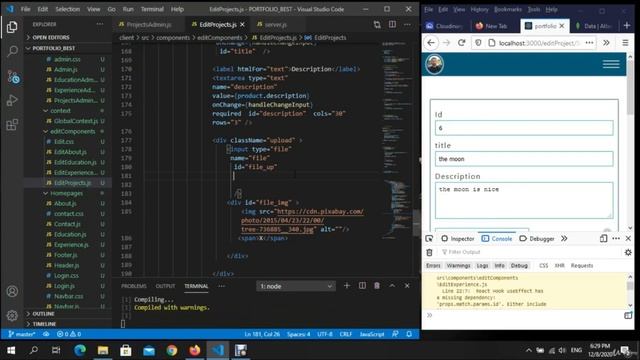Screen dimensions: 640x360
Task: Click the JavaScript language mode indicator
Action: click(x=371, y=334)
